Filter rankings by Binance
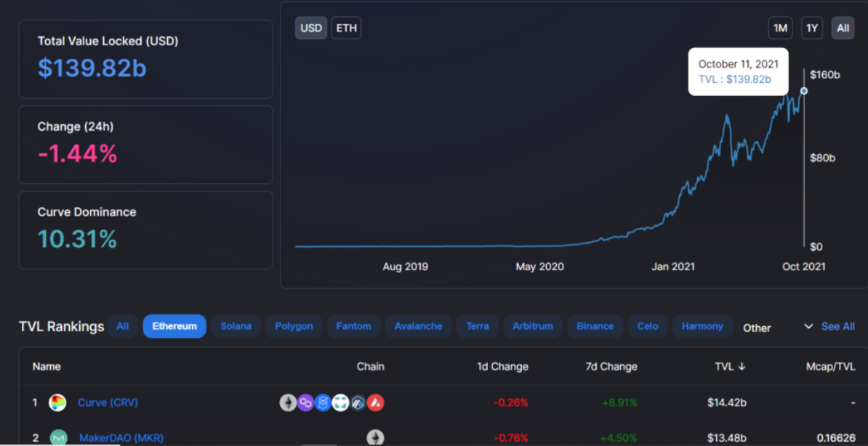Image resolution: width=868 pixels, height=446 pixels. tap(595, 326)
